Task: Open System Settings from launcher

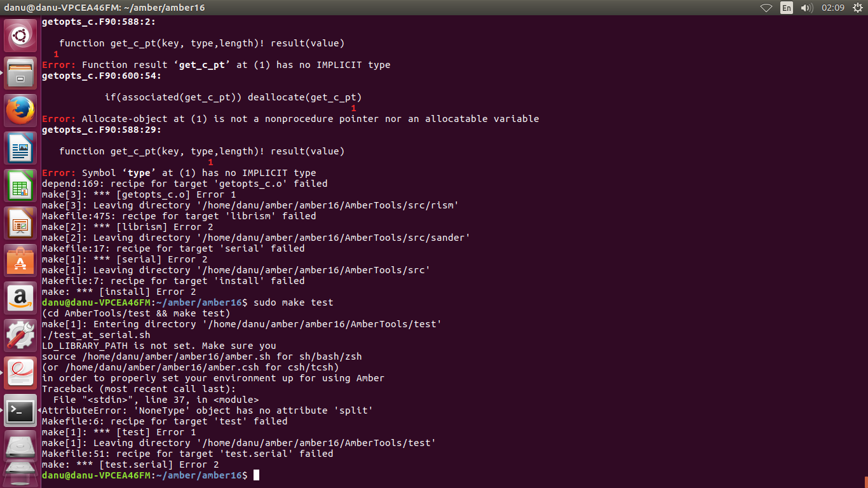Action: click(20, 335)
